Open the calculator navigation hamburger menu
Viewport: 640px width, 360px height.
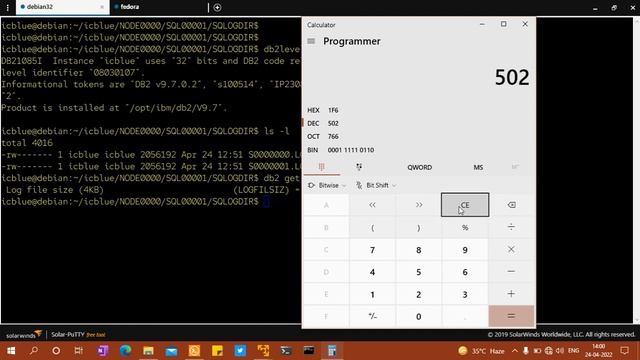point(311,41)
